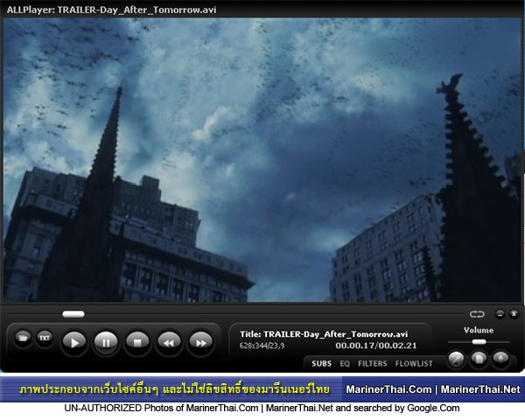The width and height of the screenshot is (525, 420).
Task: Pause the video playback
Action: (106, 342)
